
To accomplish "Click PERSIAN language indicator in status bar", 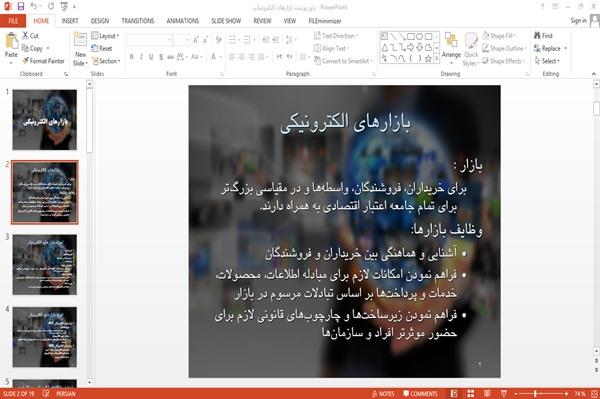I will pos(66,394).
